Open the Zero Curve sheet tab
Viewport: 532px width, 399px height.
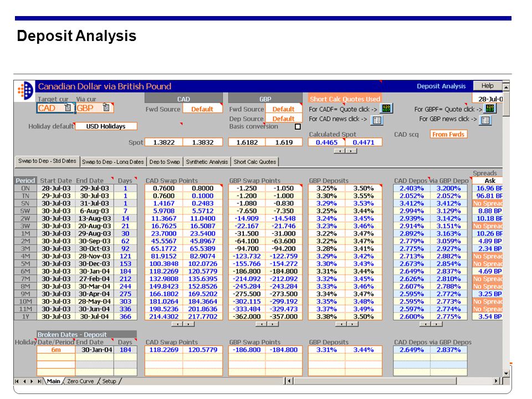point(80,381)
